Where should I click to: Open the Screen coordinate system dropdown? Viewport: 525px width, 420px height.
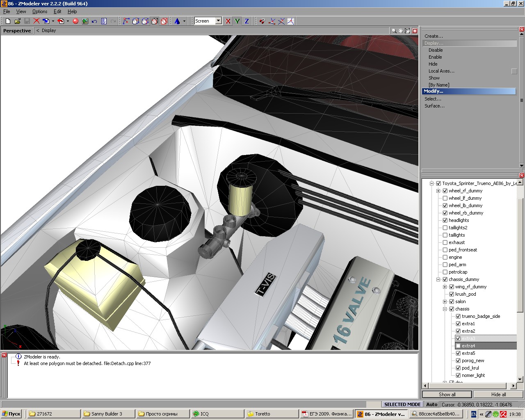[x=218, y=21]
